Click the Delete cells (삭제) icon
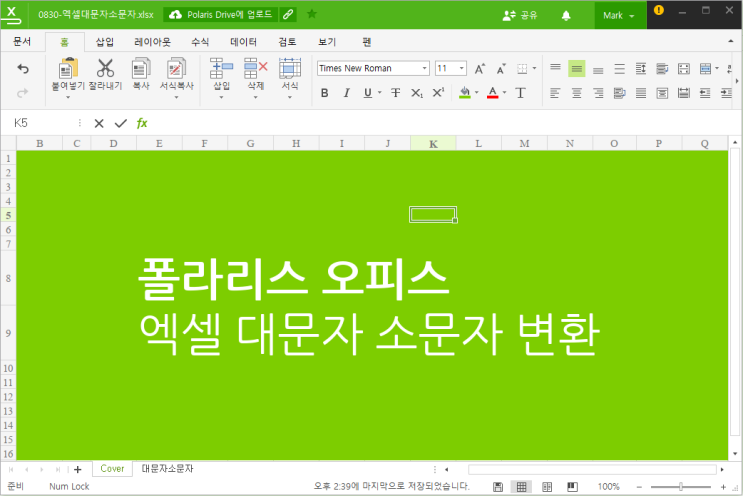 coord(256,68)
